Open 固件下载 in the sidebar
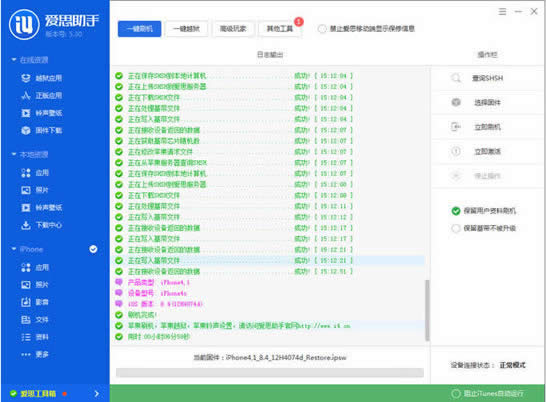 [41, 130]
